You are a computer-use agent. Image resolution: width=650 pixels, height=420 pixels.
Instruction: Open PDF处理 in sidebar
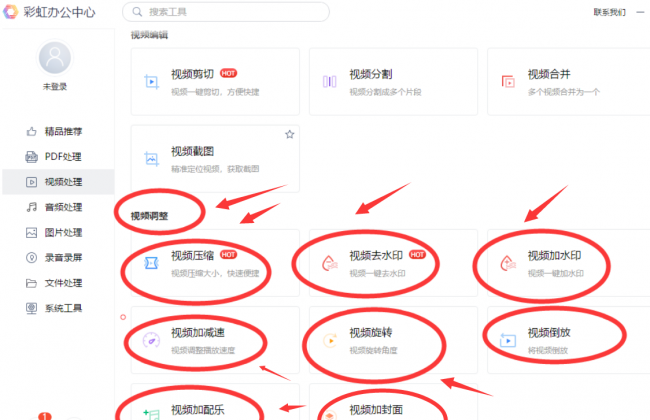pos(58,157)
